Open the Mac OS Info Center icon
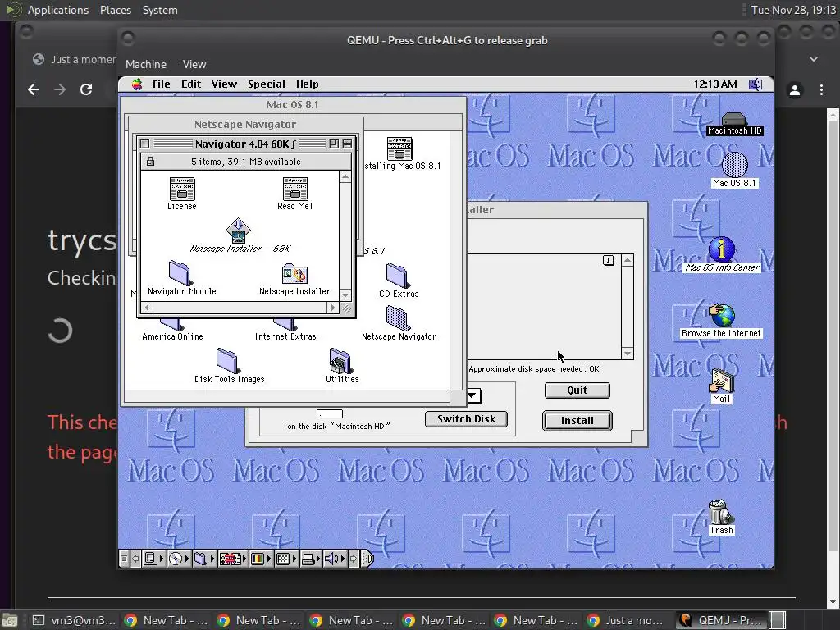Viewport: 840px width, 630px height. pos(722,249)
